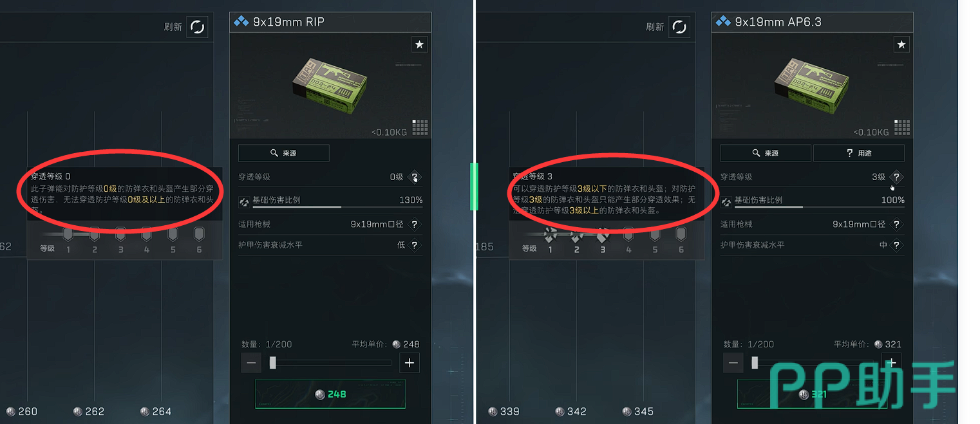The height and width of the screenshot is (424, 980).
Task: Open the 用途 usage button for AP6.3
Action: tap(859, 153)
